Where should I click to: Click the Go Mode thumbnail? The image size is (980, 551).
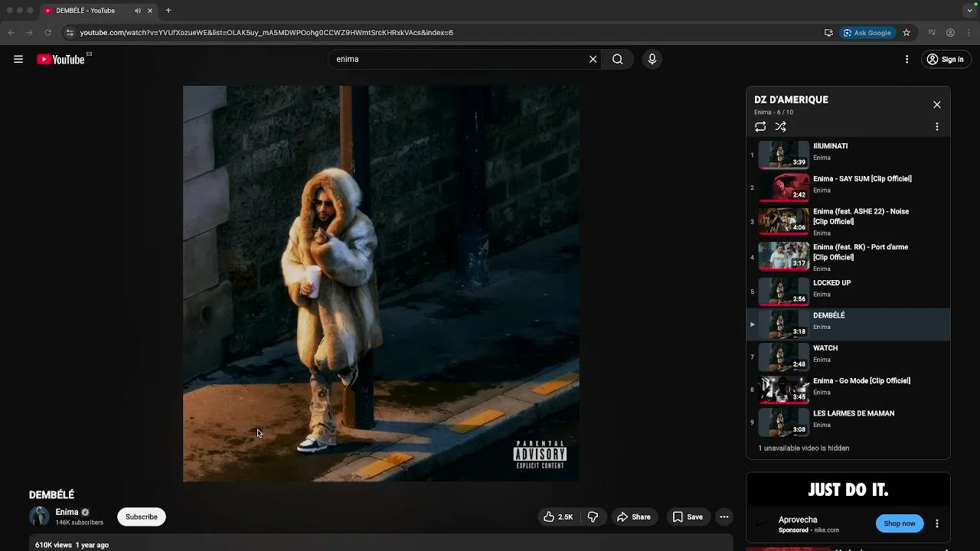[783, 390]
